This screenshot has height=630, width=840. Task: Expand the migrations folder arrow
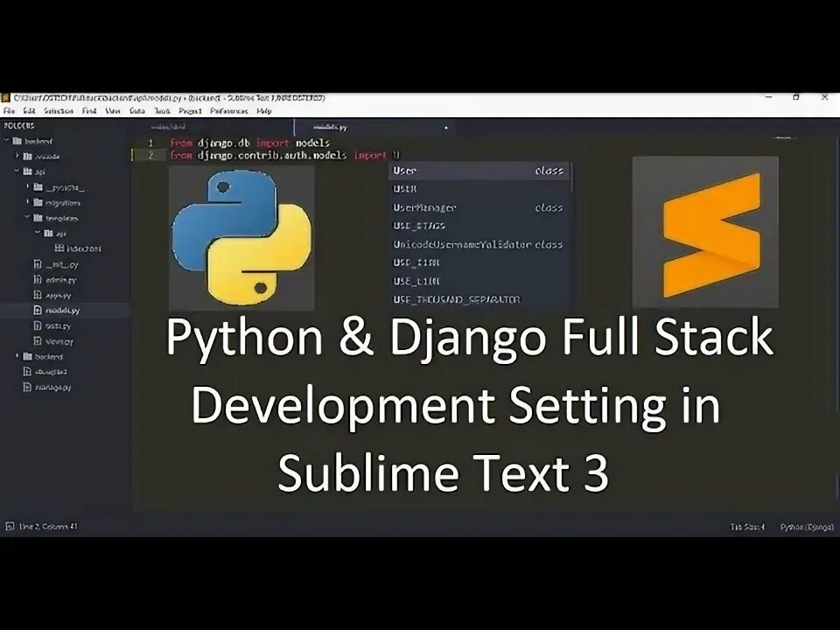[28, 202]
